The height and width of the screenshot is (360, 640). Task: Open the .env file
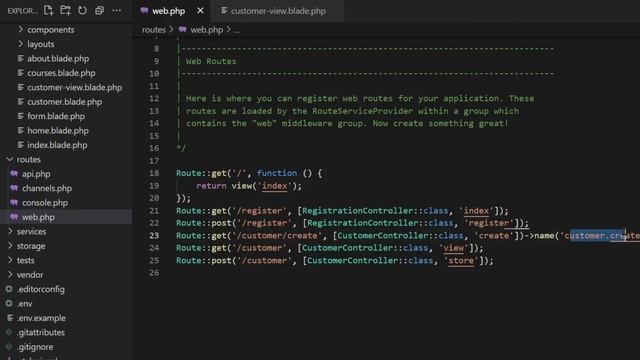[x=24, y=304]
